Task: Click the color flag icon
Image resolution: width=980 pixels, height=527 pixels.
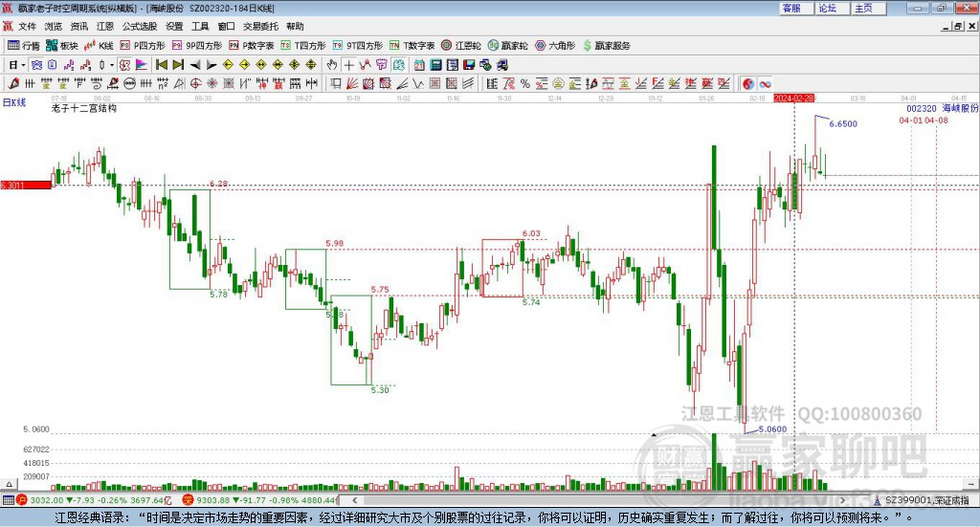Action: (142, 65)
